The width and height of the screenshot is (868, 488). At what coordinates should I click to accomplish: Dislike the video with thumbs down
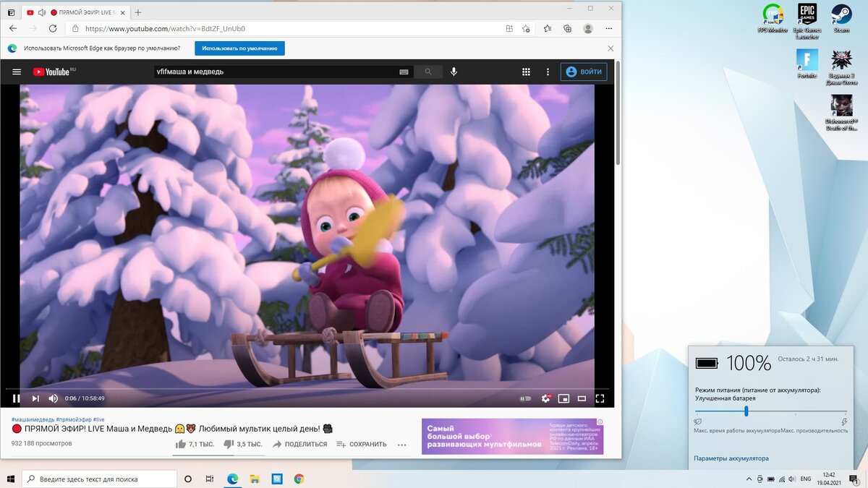point(243,444)
